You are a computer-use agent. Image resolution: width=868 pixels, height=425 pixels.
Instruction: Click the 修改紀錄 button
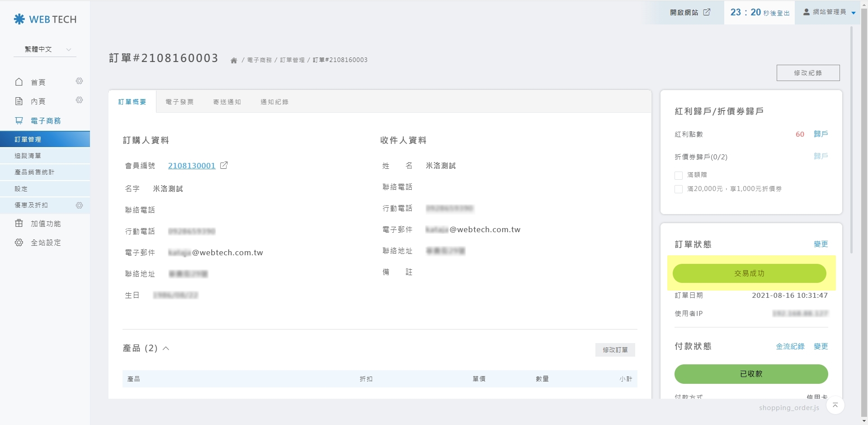808,73
